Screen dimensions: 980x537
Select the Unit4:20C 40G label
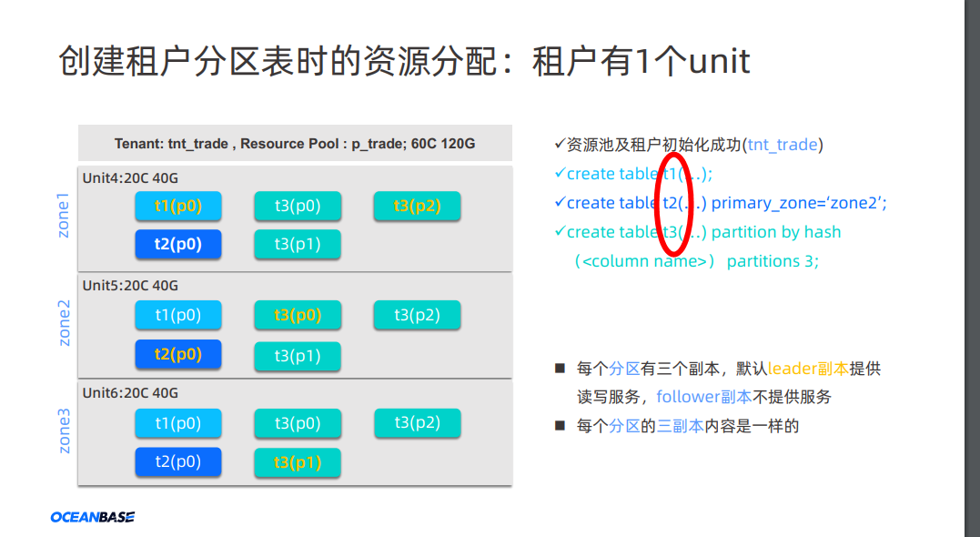(130, 178)
